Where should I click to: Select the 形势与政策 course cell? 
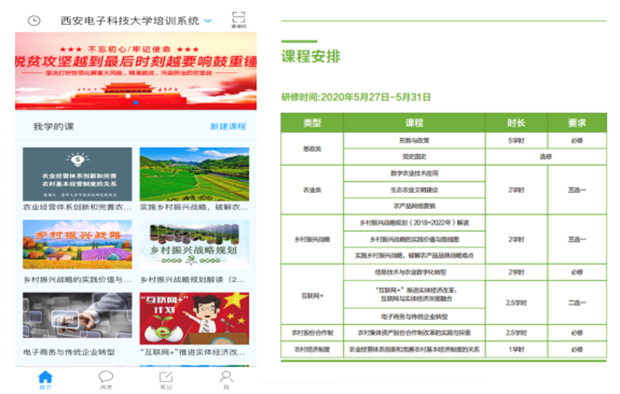(414, 140)
